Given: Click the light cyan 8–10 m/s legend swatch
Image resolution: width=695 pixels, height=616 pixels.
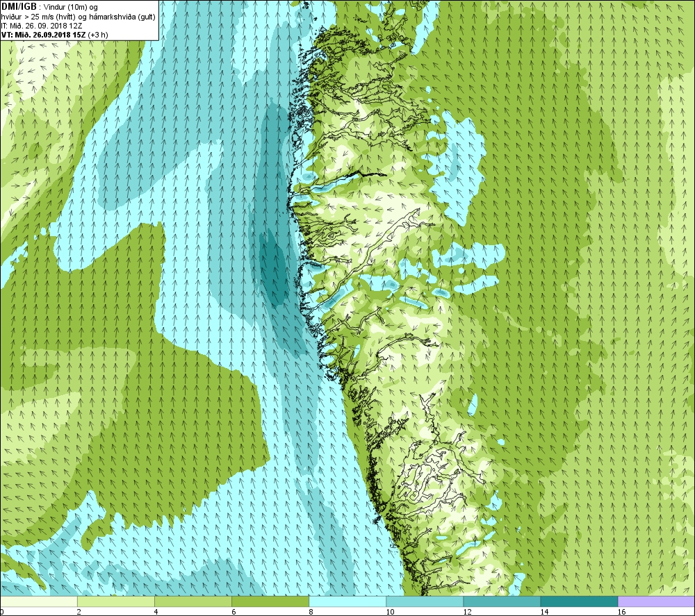Looking at the screenshot, I should tap(347, 601).
